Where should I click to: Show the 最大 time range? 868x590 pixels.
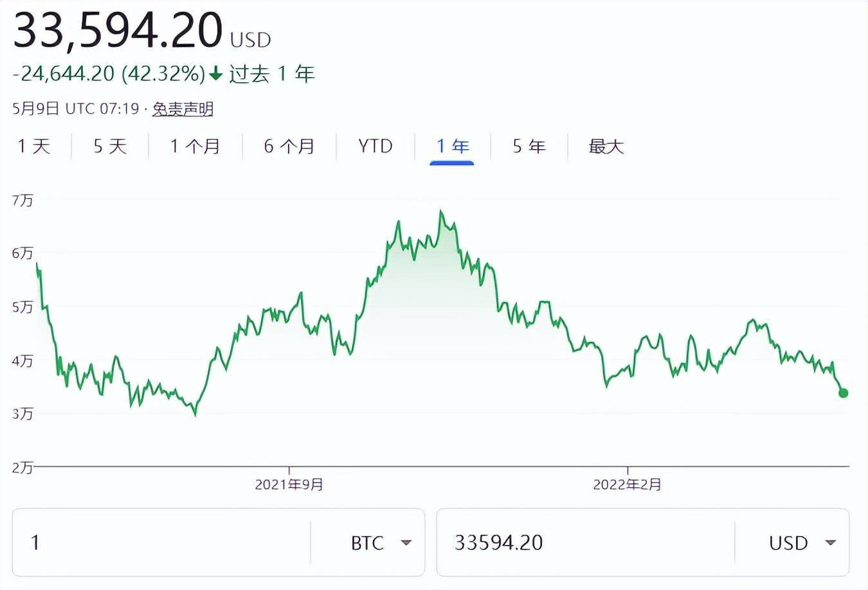coord(606,147)
